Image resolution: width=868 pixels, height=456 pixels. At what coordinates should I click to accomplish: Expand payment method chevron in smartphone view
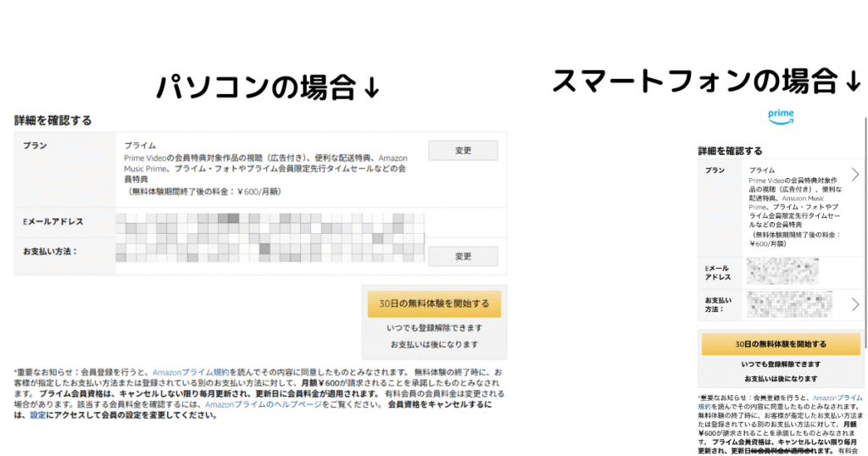click(x=855, y=304)
